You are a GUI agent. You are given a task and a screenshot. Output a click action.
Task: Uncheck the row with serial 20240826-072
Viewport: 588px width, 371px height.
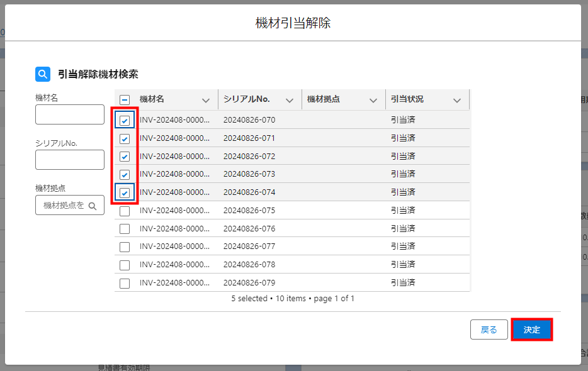[125, 157]
